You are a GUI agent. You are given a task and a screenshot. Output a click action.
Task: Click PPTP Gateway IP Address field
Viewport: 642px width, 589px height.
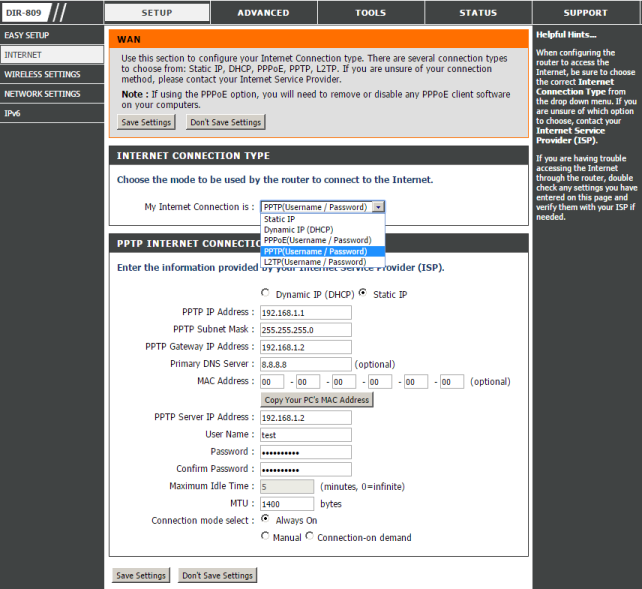tap(306, 347)
